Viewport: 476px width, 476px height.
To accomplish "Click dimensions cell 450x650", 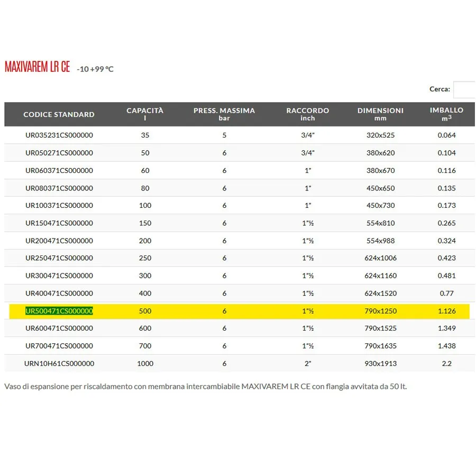I will click(380, 188).
